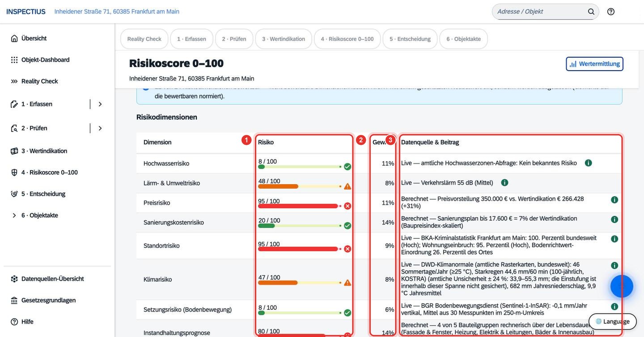Open the 1 · Erfassen tab
This screenshot has height=337, width=644.
(x=191, y=39)
